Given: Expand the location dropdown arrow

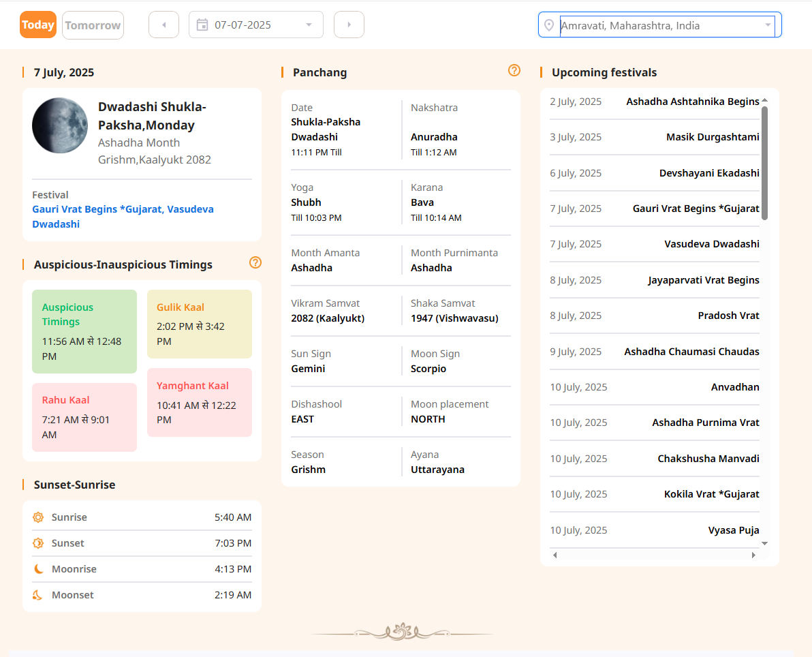Looking at the screenshot, I should click(x=768, y=25).
